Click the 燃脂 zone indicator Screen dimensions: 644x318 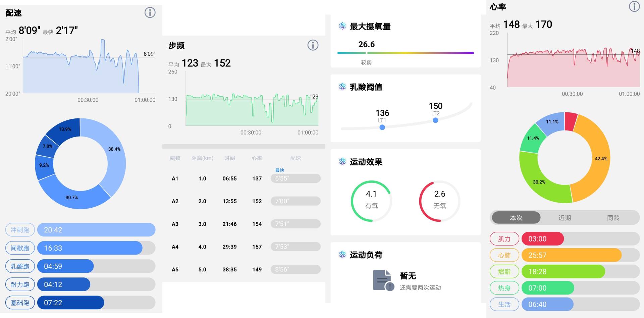pos(504,271)
